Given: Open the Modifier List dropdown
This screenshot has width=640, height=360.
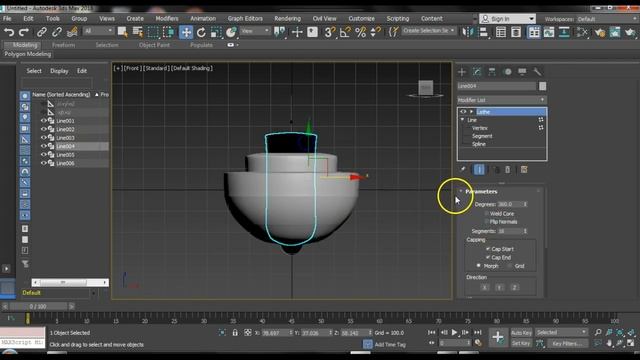Looking at the screenshot, I should pos(502,100).
